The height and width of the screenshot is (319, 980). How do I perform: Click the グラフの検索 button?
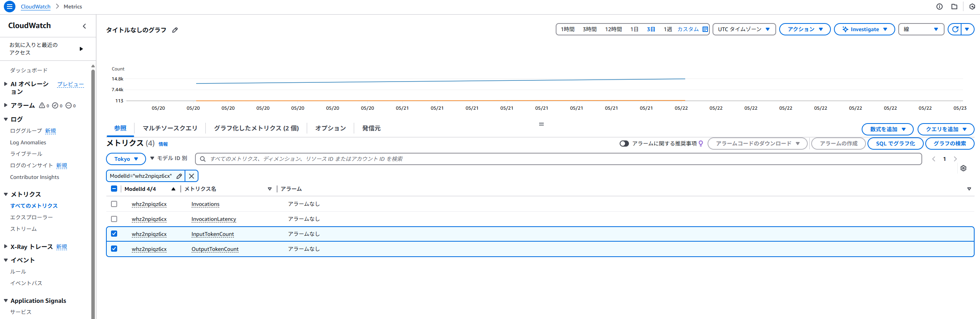[x=950, y=144]
